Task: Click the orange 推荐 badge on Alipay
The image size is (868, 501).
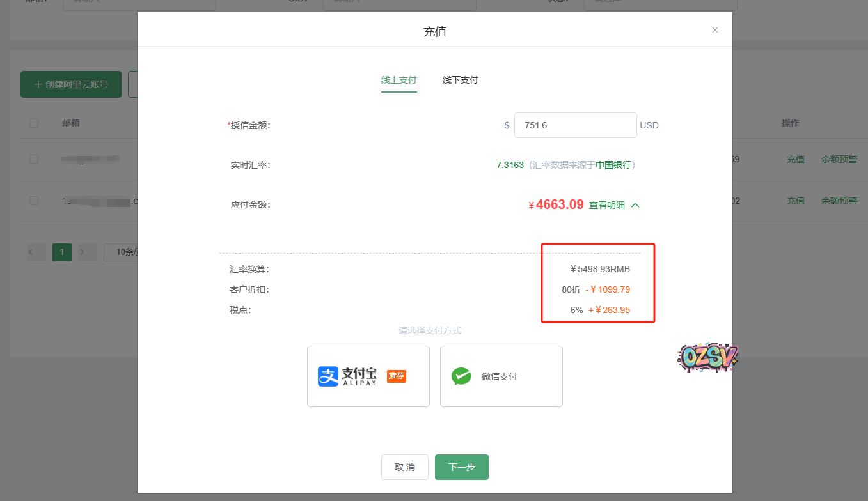Action: point(397,376)
